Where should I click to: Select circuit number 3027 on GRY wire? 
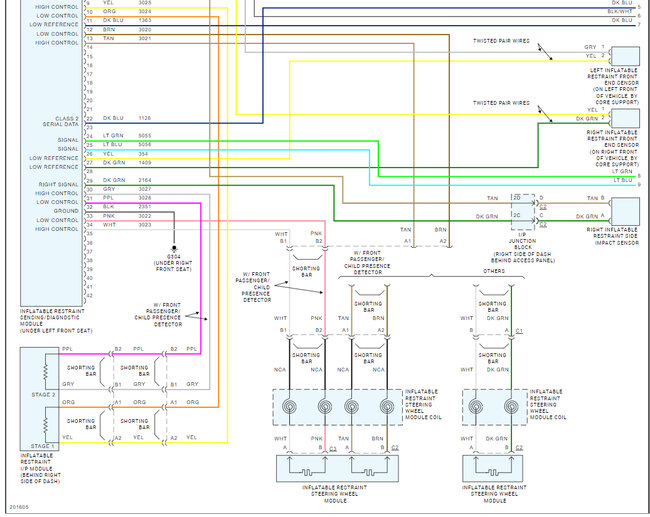(145, 189)
